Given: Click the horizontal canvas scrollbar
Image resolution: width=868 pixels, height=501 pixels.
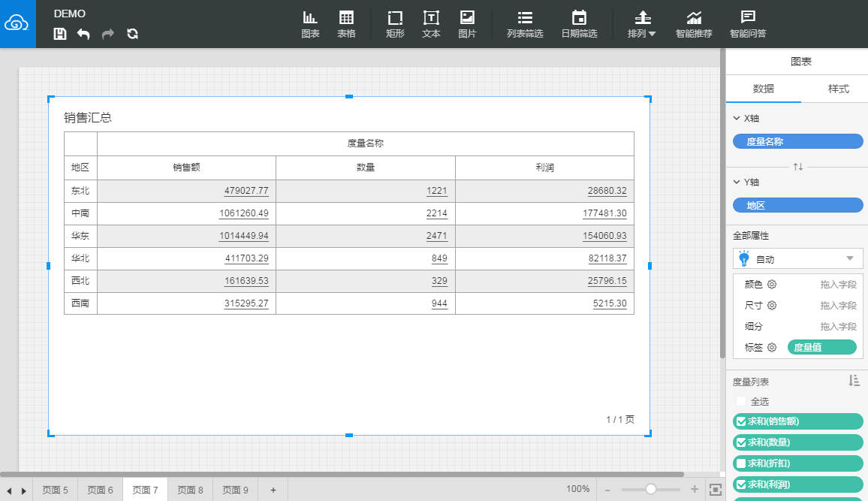Looking at the screenshot, I should (x=342, y=475).
